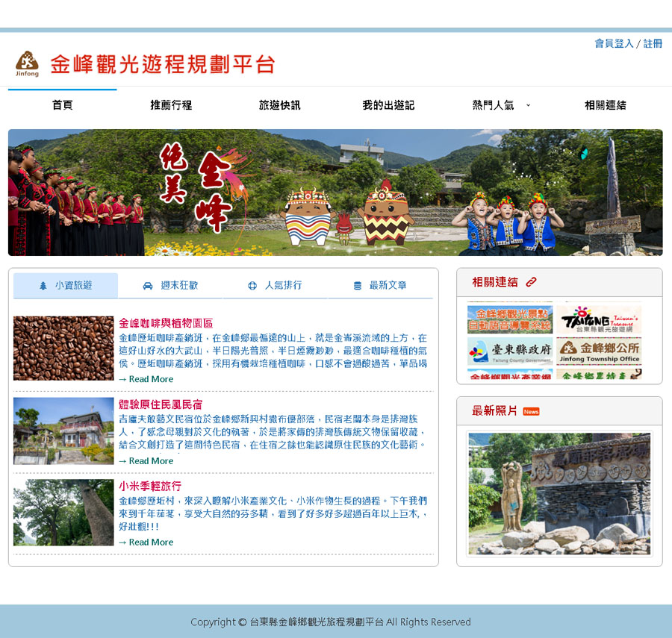
Task: Expand the dropdown arrow beside 熱門人氣
Action: tap(528, 105)
